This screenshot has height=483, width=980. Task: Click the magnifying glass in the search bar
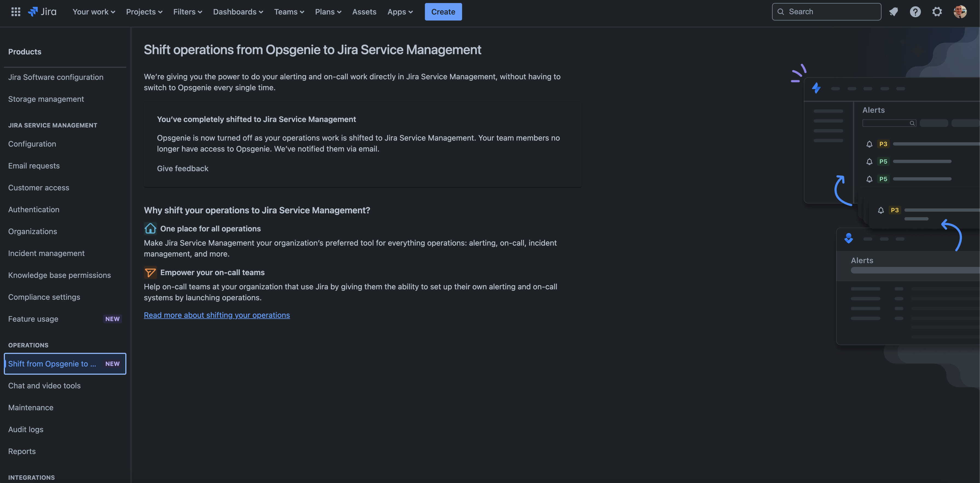[x=781, y=11]
